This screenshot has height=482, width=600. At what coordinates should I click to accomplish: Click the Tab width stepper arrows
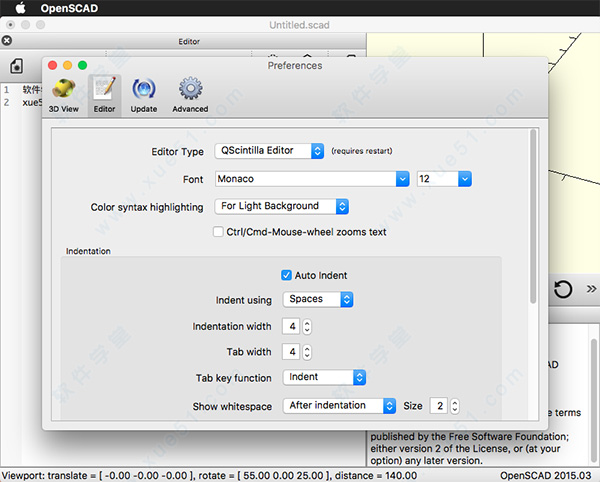[307, 352]
